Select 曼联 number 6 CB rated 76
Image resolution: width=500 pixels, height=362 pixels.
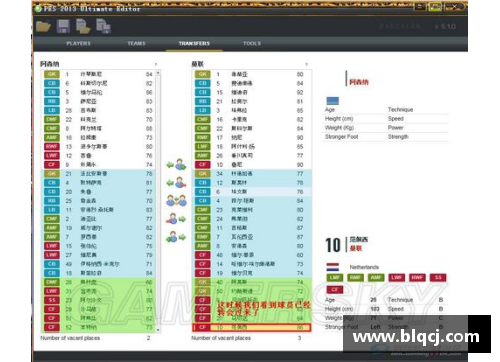point(252,192)
